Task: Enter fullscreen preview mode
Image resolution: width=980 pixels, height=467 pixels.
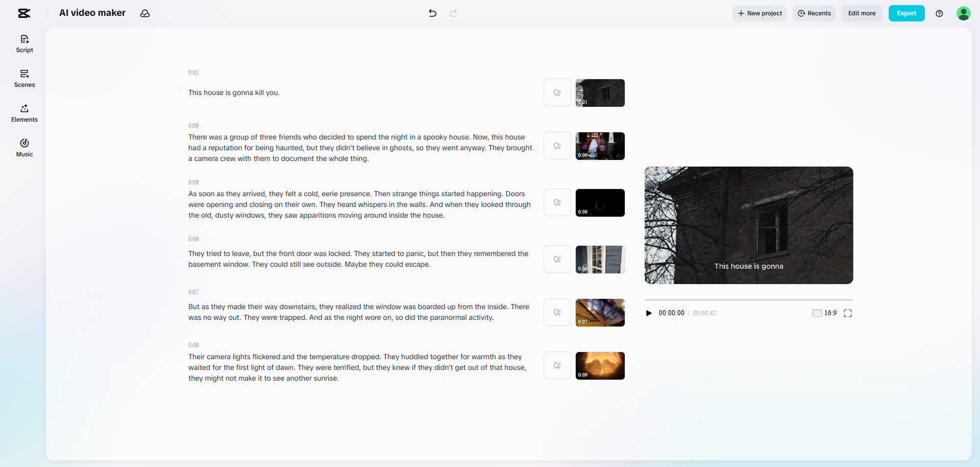Action: pyautogui.click(x=848, y=313)
